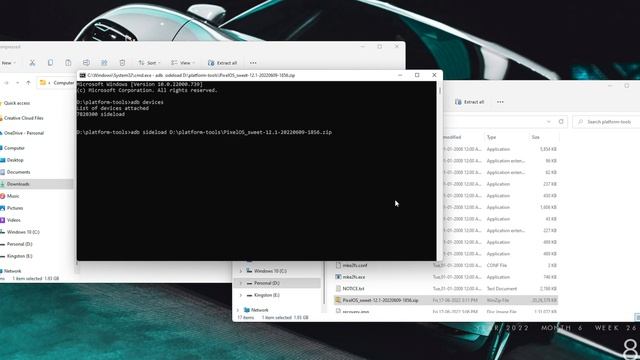Select Network in left Explorer pane

(13, 271)
